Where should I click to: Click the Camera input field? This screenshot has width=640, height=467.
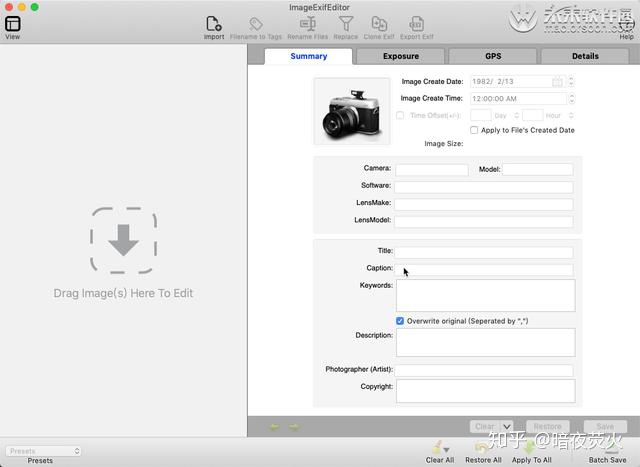432,170
